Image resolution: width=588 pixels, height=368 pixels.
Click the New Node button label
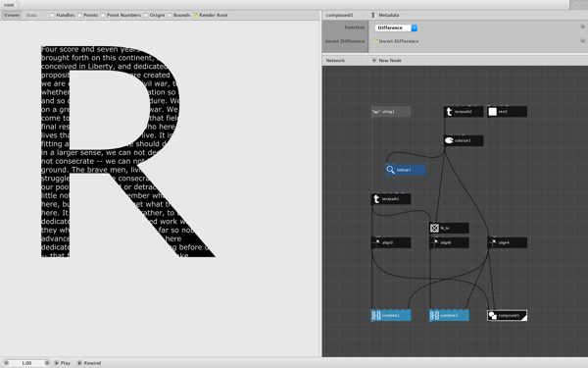point(390,60)
